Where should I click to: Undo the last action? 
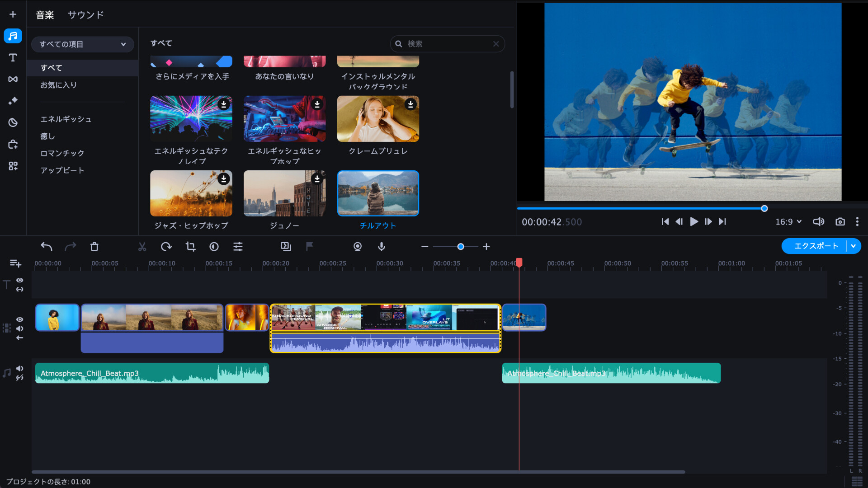pos(47,247)
